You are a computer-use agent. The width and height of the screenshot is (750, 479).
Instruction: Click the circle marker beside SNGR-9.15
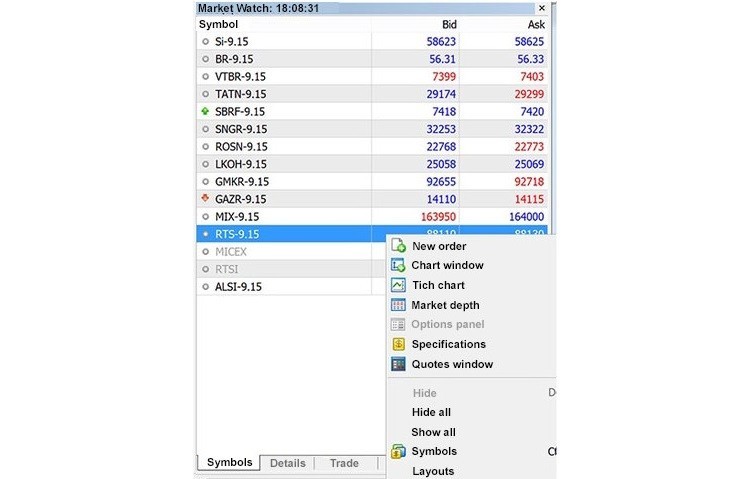pyautogui.click(x=205, y=129)
